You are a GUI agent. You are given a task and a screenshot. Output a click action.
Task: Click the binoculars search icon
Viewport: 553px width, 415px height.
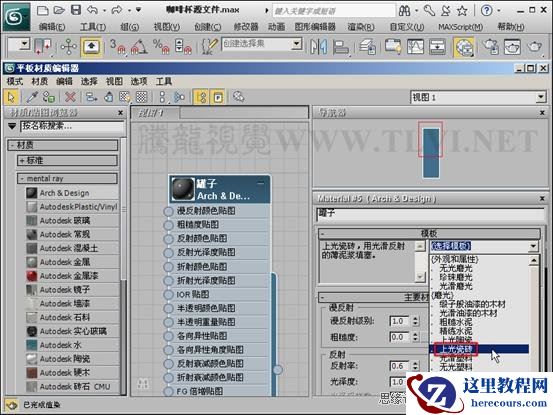click(x=405, y=11)
